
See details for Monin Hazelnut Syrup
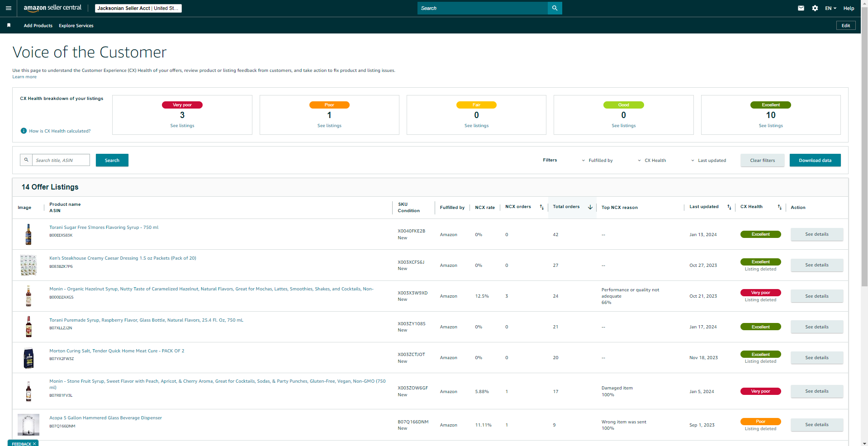click(x=817, y=296)
